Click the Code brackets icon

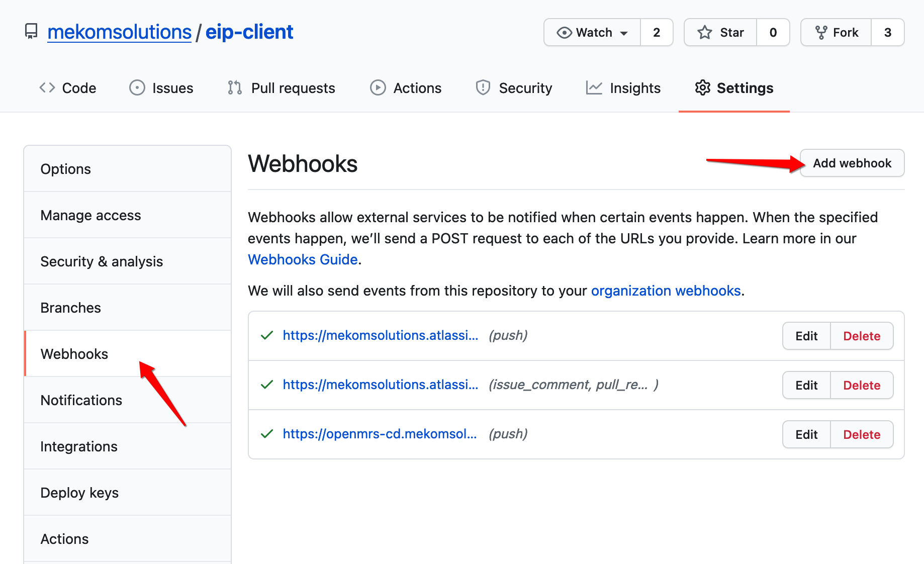(x=47, y=87)
